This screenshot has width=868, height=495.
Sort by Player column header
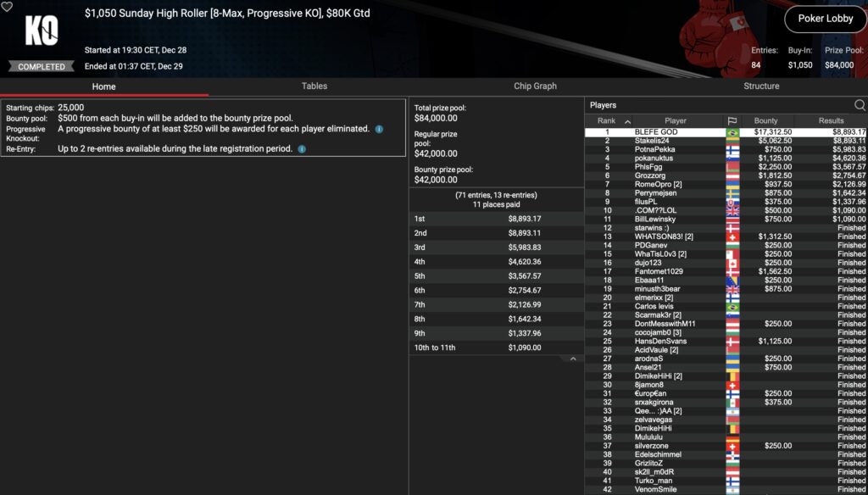tap(676, 121)
